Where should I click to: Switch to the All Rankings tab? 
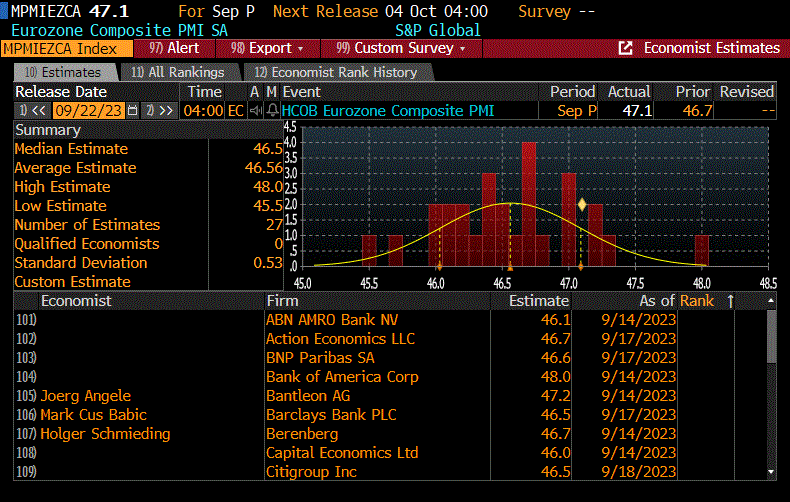click(x=178, y=73)
